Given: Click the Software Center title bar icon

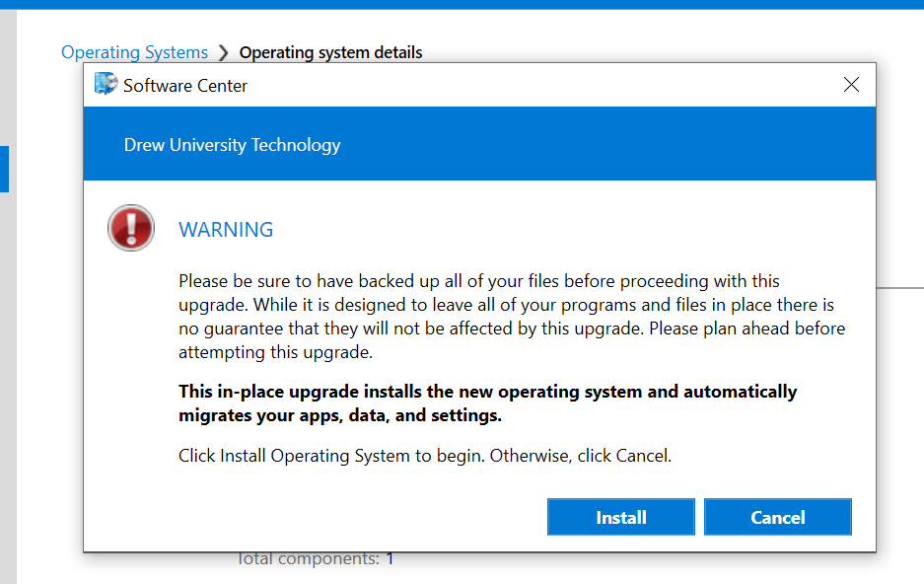Looking at the screenshot, I should click(107, 84).
